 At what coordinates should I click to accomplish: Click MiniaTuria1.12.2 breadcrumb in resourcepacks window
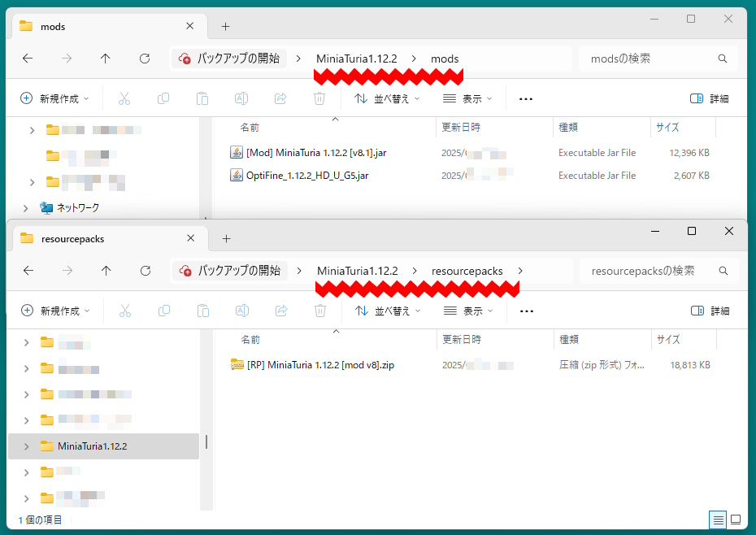point(357,271)
